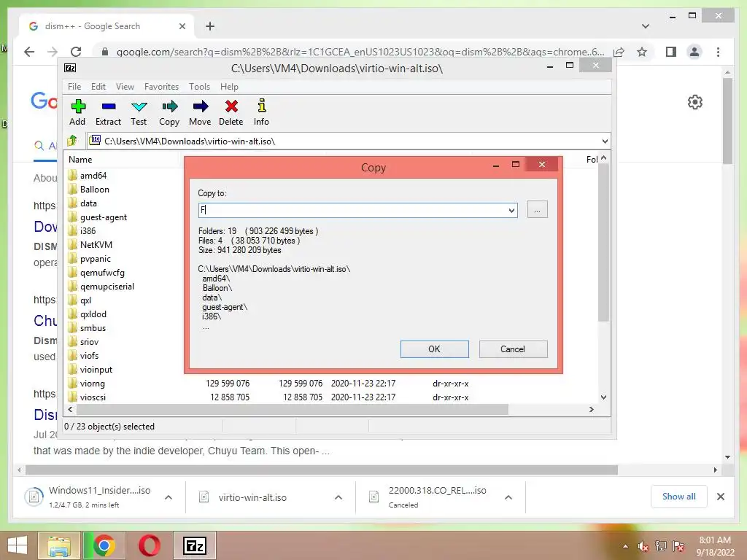Select the qemupciserial folder
This screenshot has width=747, height=560.
pyautogui.click(x=107, y=287)
